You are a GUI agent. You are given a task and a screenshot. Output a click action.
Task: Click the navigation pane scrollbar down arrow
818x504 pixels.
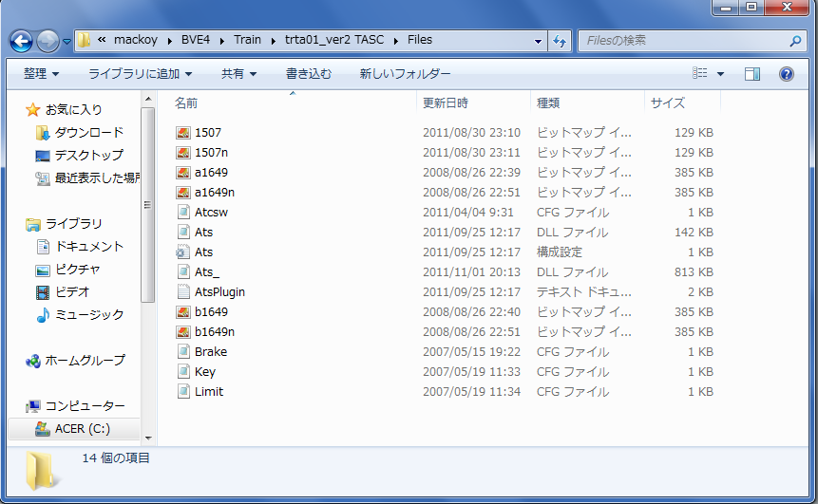(x=148, y=439)
